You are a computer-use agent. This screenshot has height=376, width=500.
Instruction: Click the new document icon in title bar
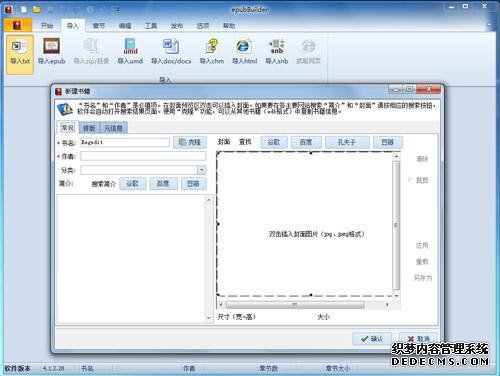click(x=24, y=9)
